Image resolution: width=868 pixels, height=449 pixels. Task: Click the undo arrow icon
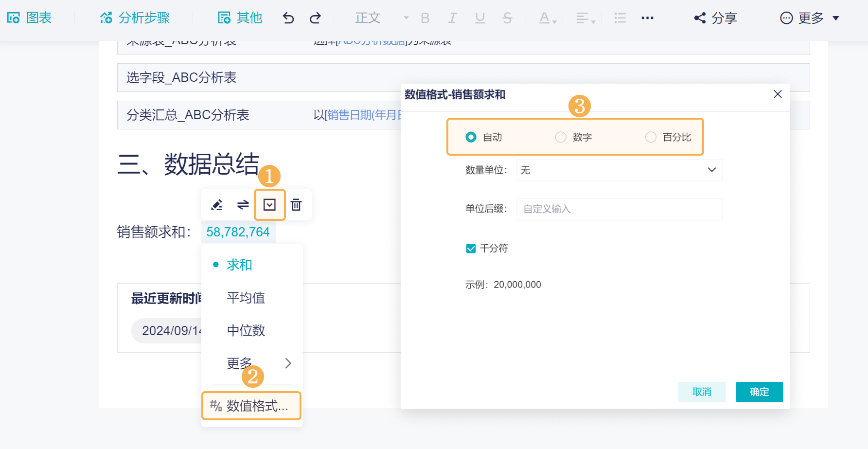288,18
